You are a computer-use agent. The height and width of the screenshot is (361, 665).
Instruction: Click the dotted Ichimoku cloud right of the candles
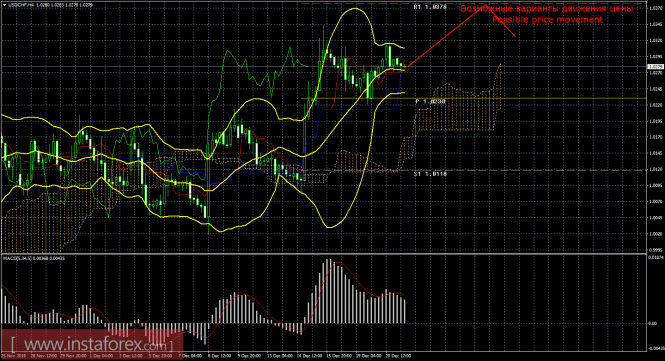(x=454, y=106)
